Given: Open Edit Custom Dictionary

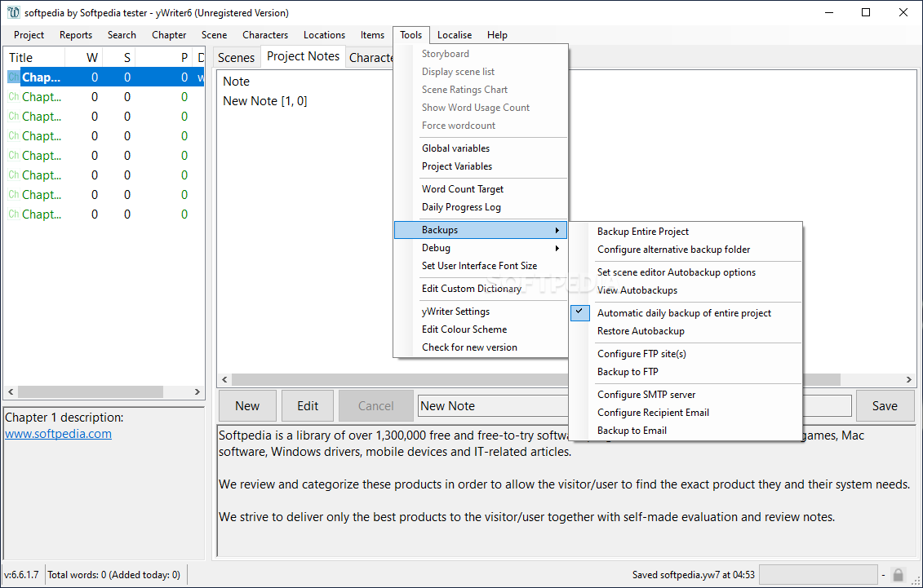Looking at the screenshot, I should (x=481, y=289).
